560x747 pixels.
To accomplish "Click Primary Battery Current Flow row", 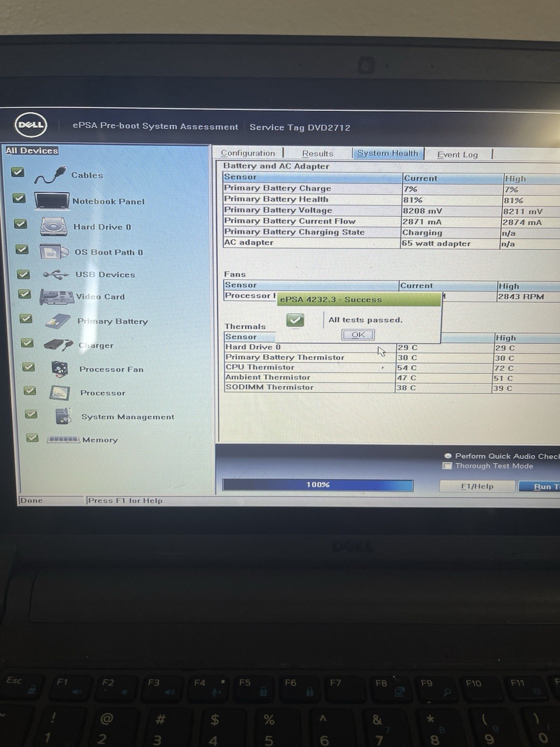I will tap(391, 221).
